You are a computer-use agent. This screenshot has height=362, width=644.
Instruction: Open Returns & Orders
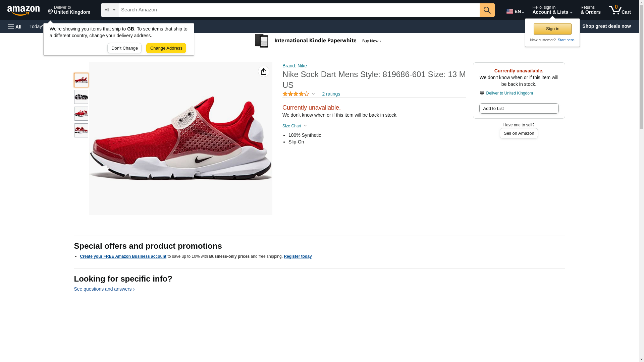tap(590, 10)
